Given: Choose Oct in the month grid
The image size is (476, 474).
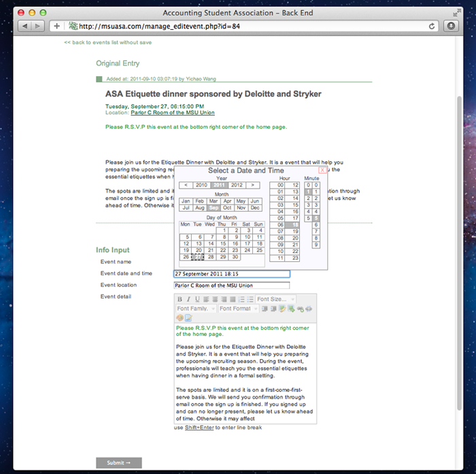Looking at the screenshot, I should (x=228, y=207).
